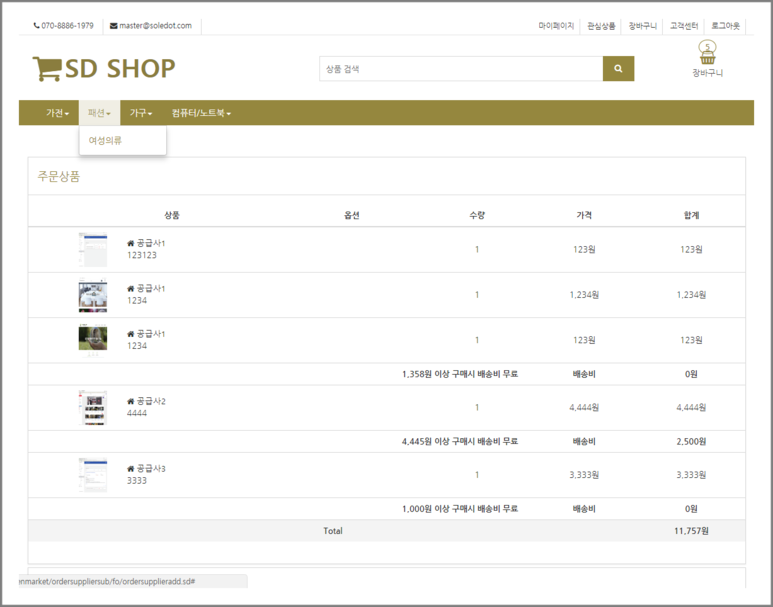Click home icon of 공급사3 item 3333
This screenshot has height=607, width=773.
click(131, 468)
